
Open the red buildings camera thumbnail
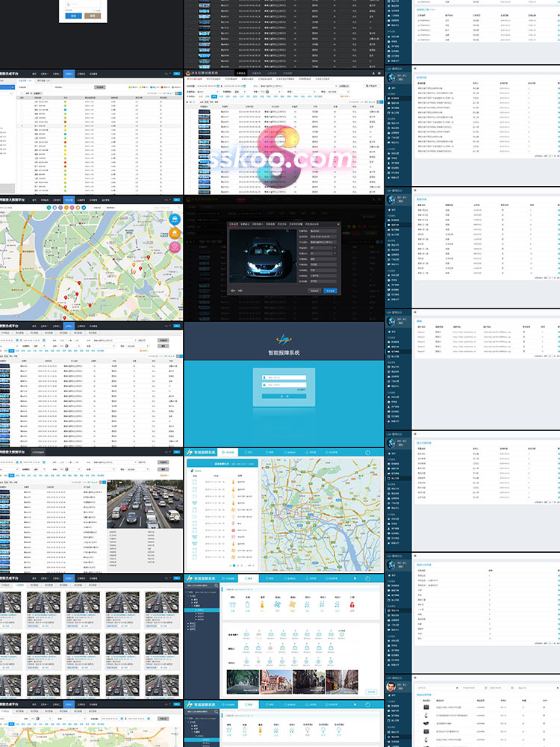(x=276, y=682)
